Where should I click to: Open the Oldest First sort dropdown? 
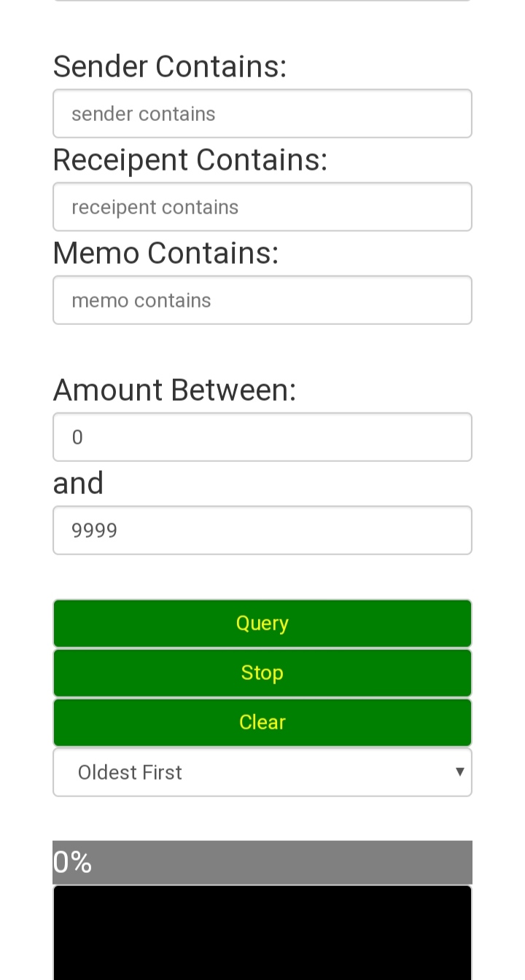262,772
